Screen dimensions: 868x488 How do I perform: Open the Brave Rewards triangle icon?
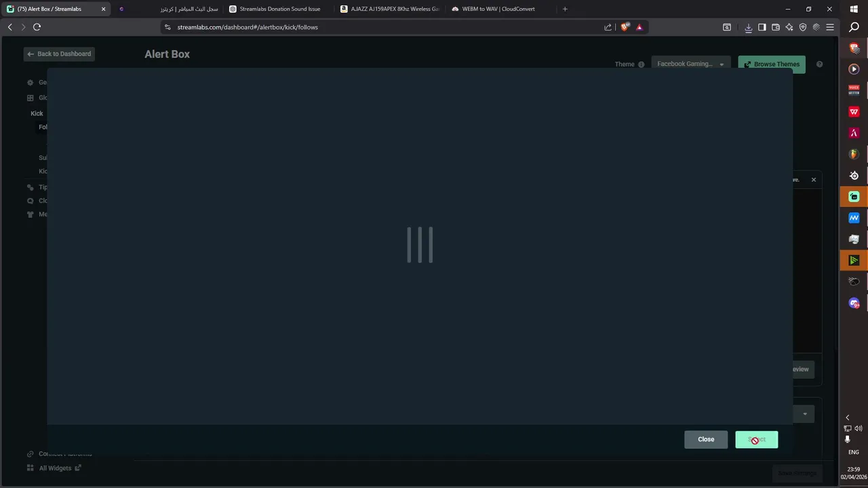coord(639,27)
